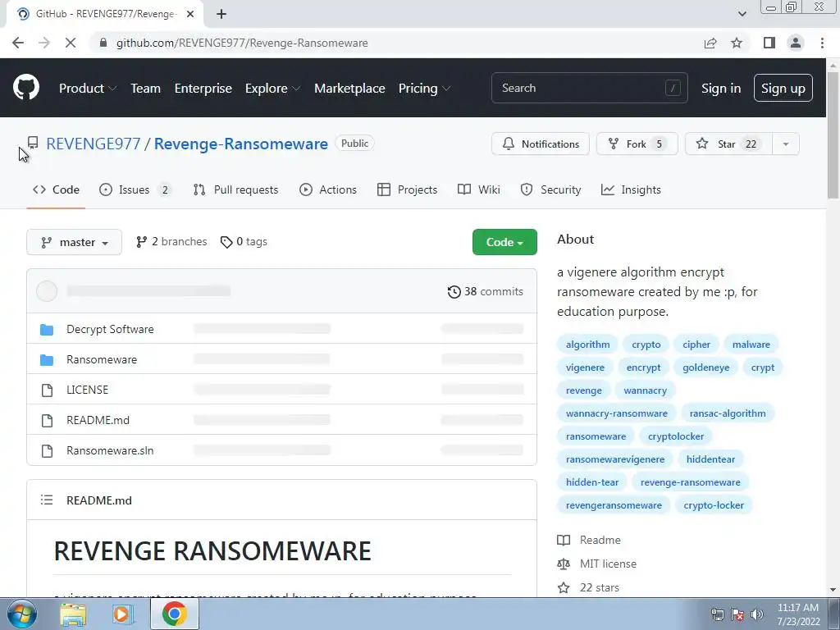
Task: View the 38 commits history
Action: pos(486,291)
